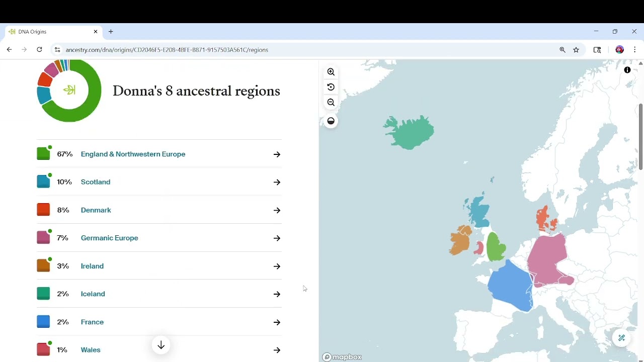This screenshot has height=362, width=644.
Task: Open England & Northwestern Europe arrow
Action: click(277, 154)
